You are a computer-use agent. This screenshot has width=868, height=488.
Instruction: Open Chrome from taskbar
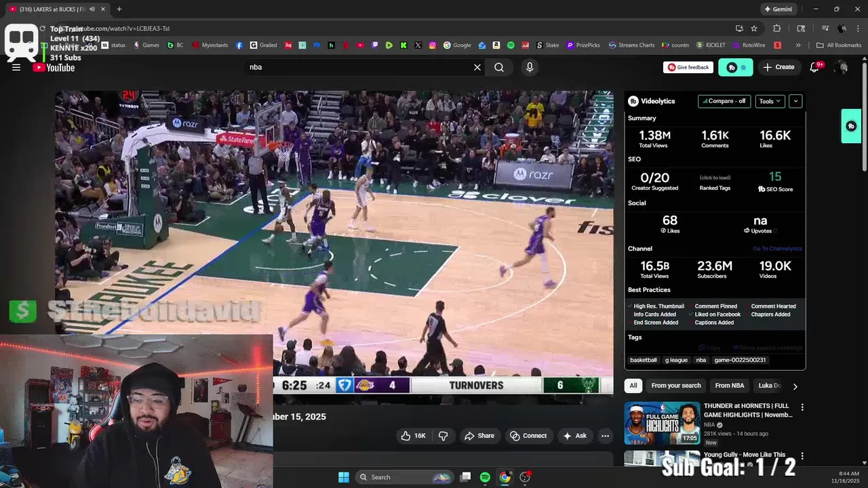pos(505,477)
